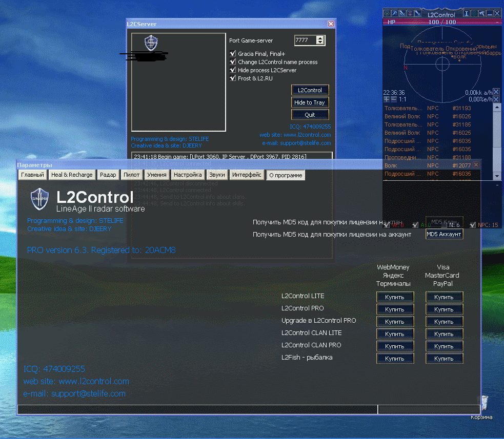The width and height of the screenshot is (504, 439).
Task: Click the L2Control LineAge shield logo in Параметры
Action: point(39,199)
